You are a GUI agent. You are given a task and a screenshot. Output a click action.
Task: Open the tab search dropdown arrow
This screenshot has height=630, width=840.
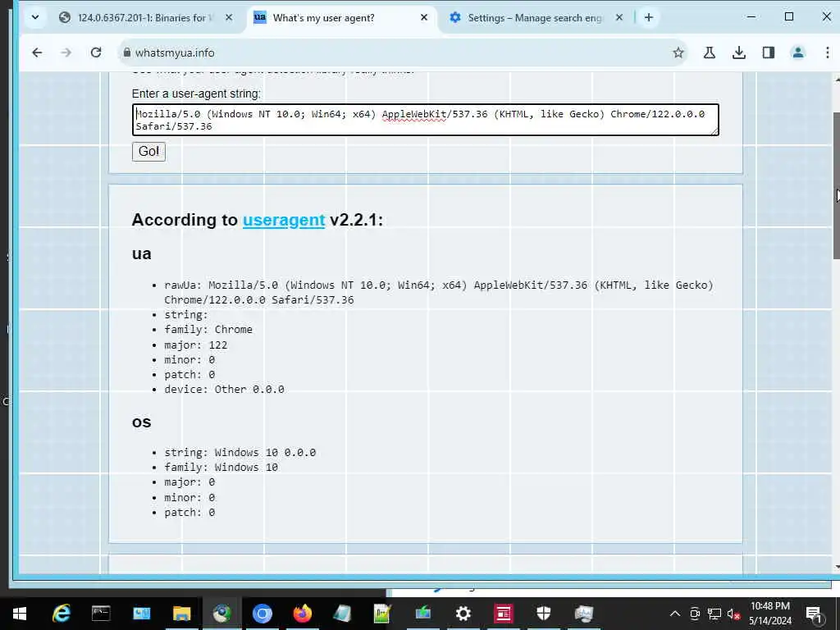click(x=34, y=17)
